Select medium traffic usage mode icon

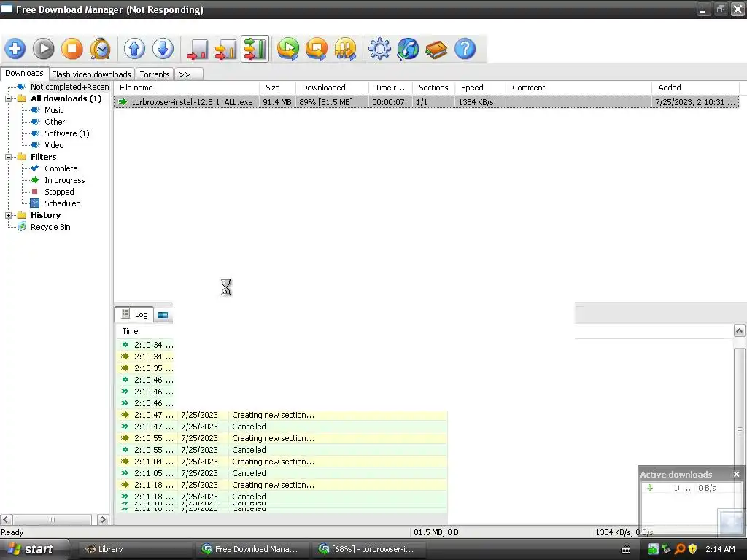226,49
